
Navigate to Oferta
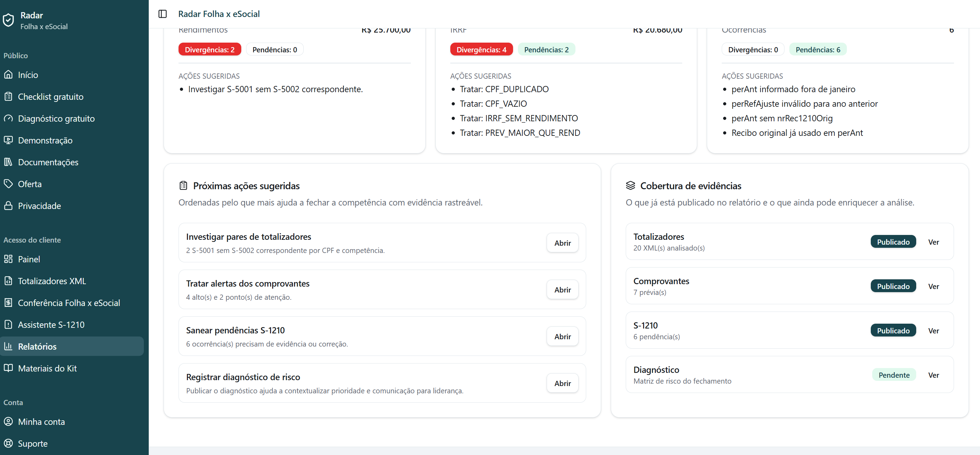(x=72, y=184)
